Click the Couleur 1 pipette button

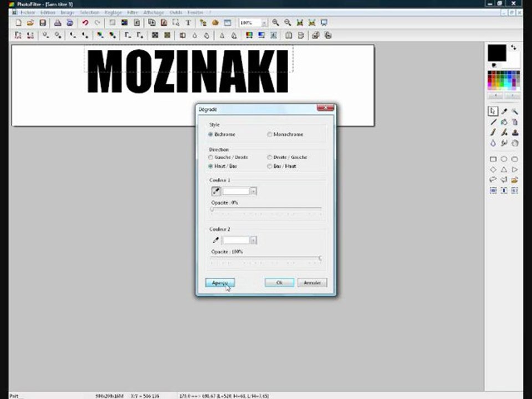(x=216, y=191)
